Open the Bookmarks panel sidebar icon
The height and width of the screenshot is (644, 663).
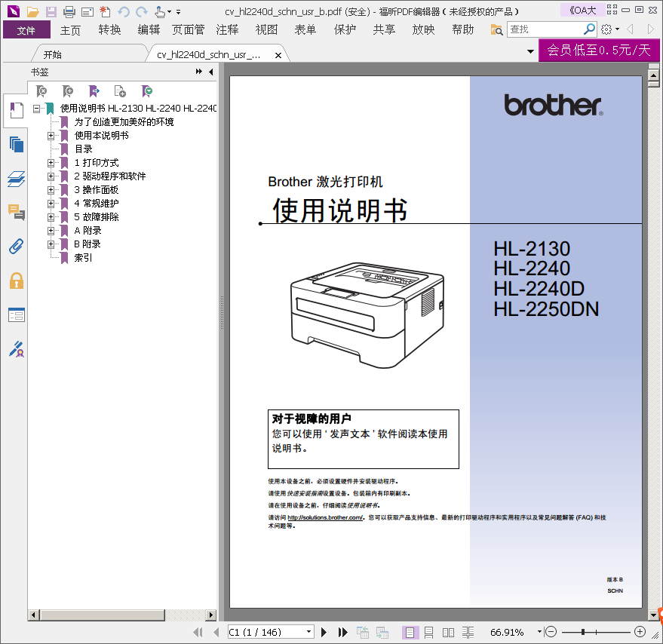pos(17,110)
